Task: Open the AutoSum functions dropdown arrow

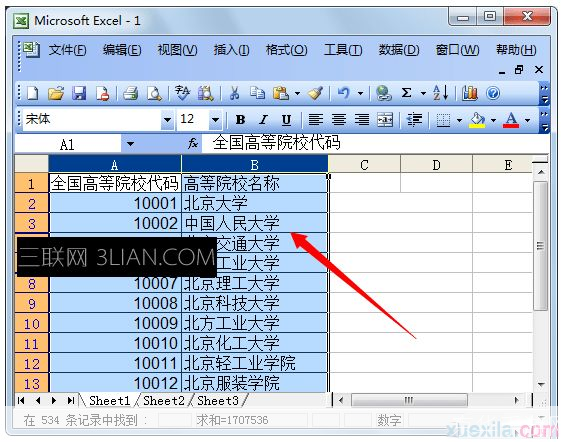Action: 423,93
